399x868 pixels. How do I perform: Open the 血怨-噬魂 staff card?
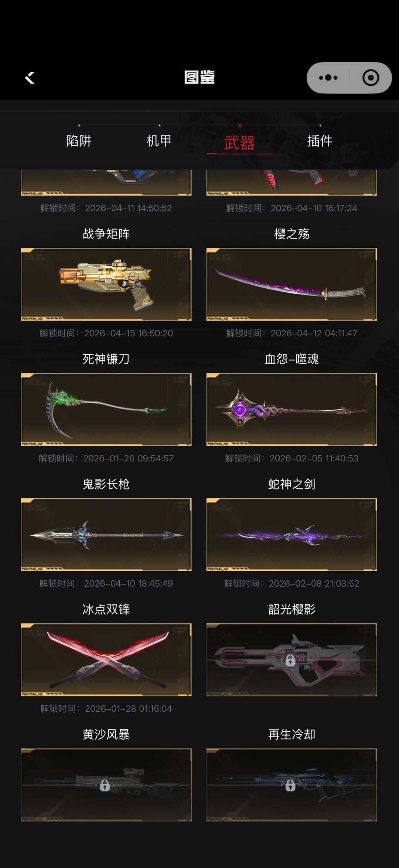[x=291, y=409]
